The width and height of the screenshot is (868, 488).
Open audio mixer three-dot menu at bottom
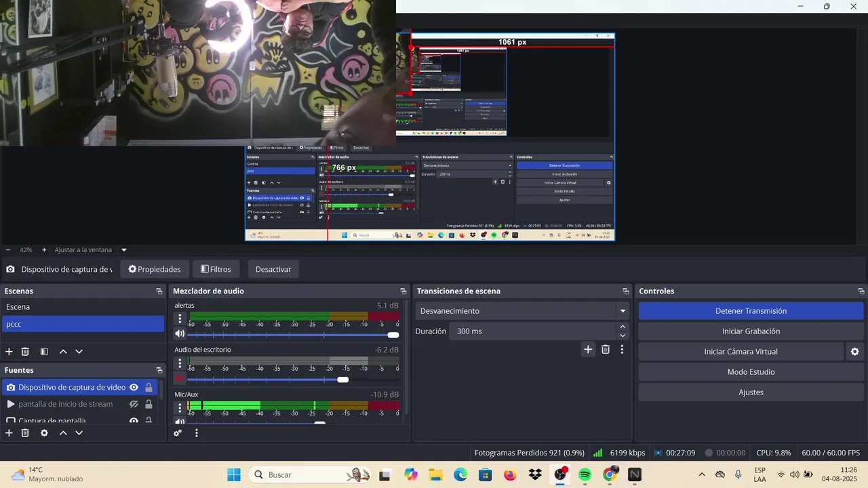(197, 432)
